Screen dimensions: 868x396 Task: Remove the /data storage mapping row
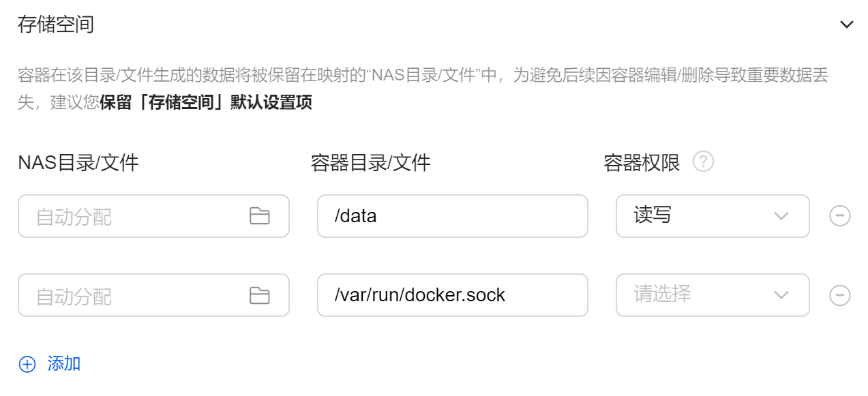[x=839, y=216]
